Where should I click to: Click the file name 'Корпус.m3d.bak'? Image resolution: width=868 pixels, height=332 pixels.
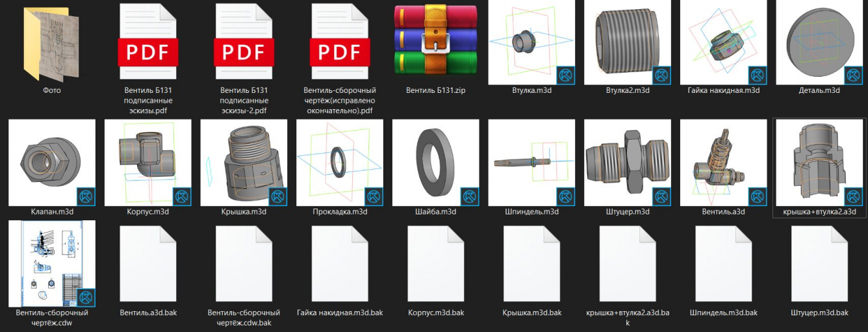[436, 313]
